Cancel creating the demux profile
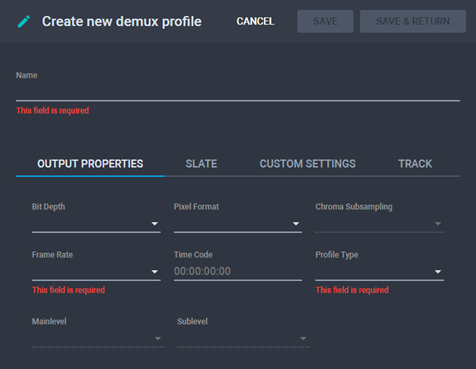Viewport: 476px width, 369px height. (x=255, y=21)
